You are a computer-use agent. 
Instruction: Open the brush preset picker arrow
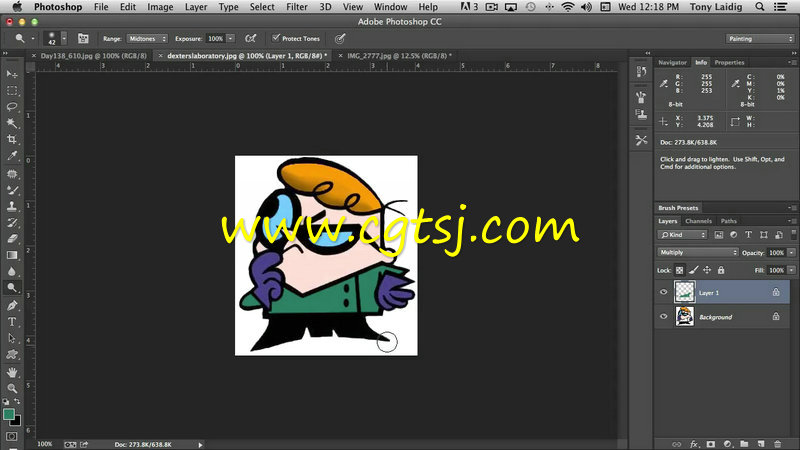(x=64, y=38)
